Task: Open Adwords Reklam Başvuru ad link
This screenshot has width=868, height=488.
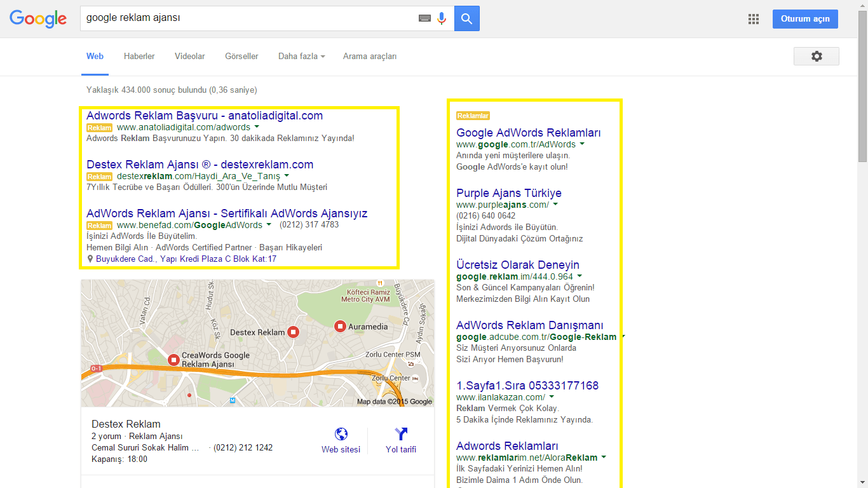Action: click(205, 116)
